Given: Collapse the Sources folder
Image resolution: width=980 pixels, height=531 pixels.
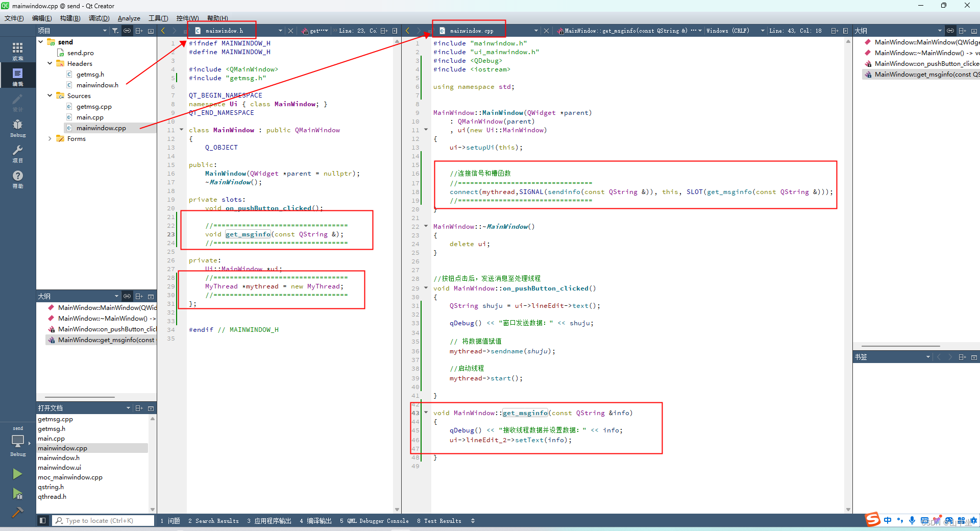Looking at the screenshot, I should tap(50, 95).
